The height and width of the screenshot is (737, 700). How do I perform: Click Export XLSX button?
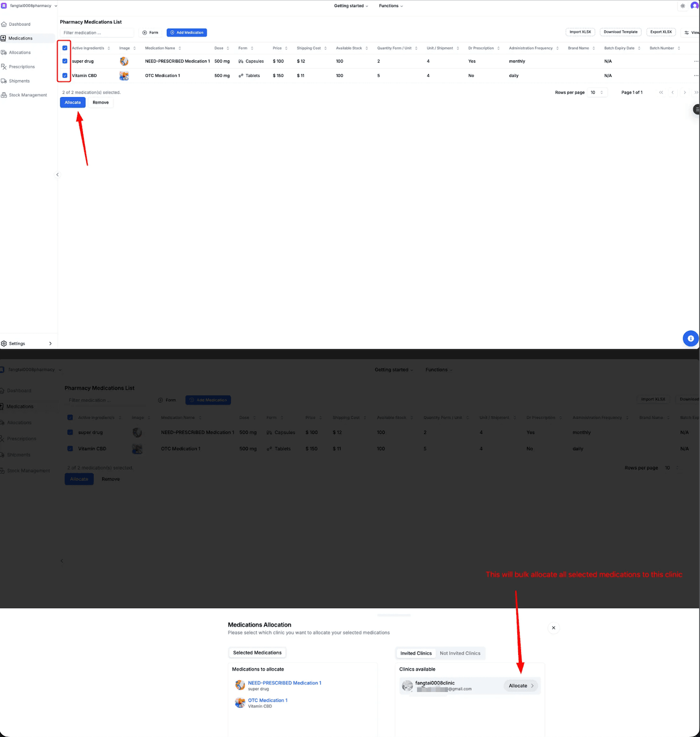pos(661,32)
